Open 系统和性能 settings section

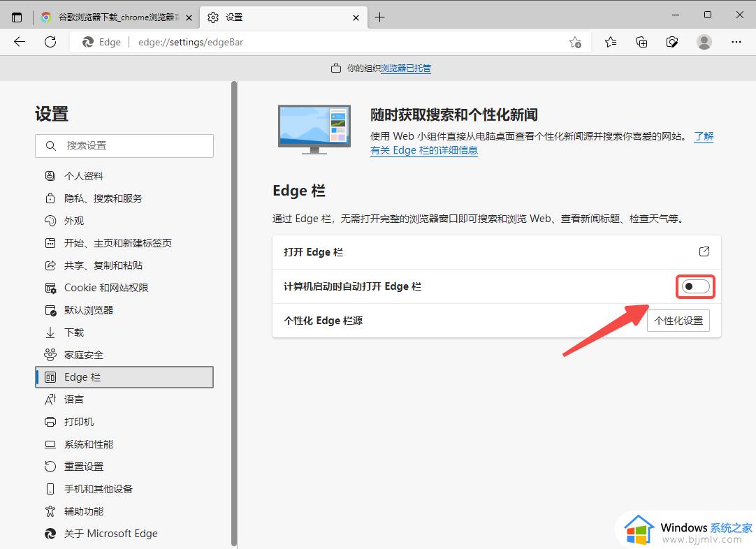coord(124,444)
